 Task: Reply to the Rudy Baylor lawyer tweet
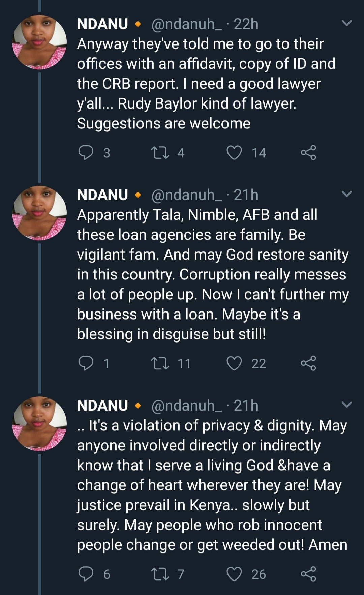coord(86,153)
